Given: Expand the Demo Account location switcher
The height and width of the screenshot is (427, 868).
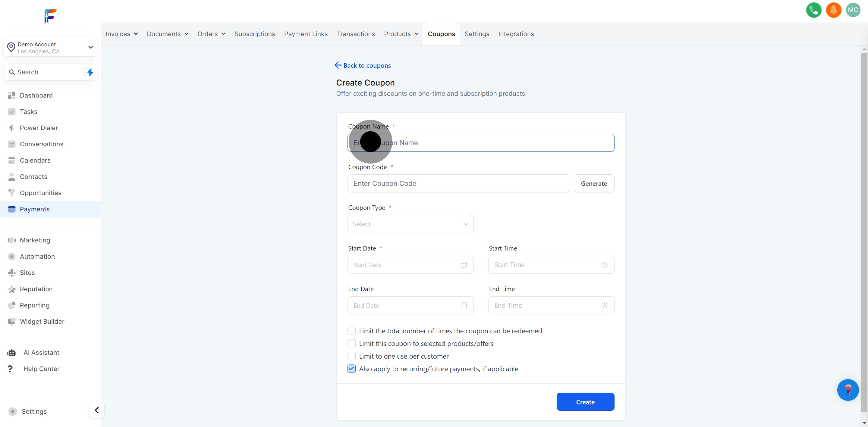Looking at the screenshot, I should [51, 48].
